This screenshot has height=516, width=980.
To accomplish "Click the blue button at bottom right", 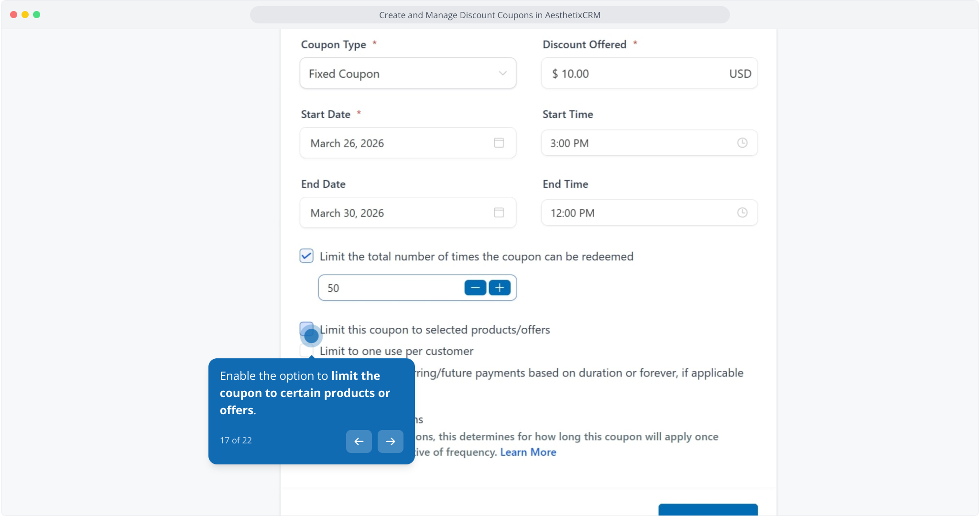I will click(708, 509).
